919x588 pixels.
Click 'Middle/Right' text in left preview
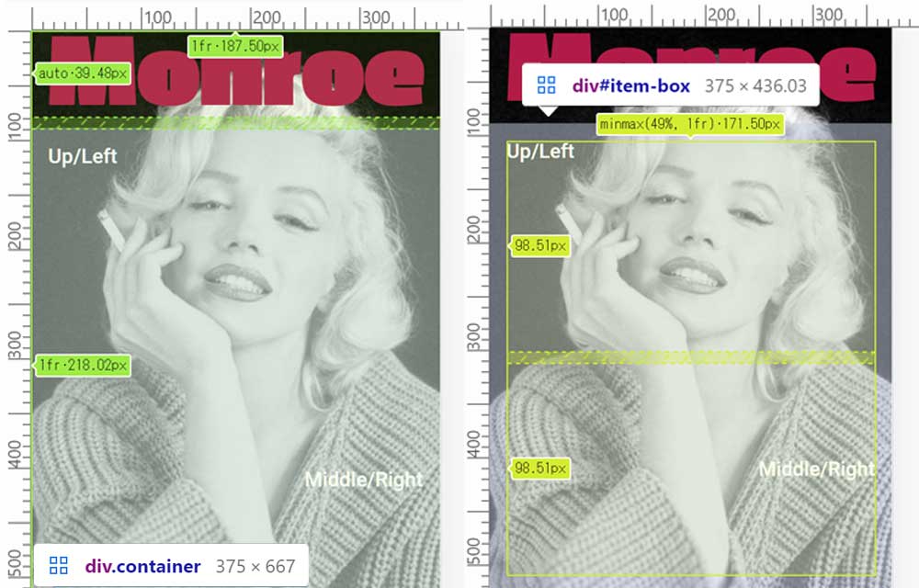coord(364,480)
